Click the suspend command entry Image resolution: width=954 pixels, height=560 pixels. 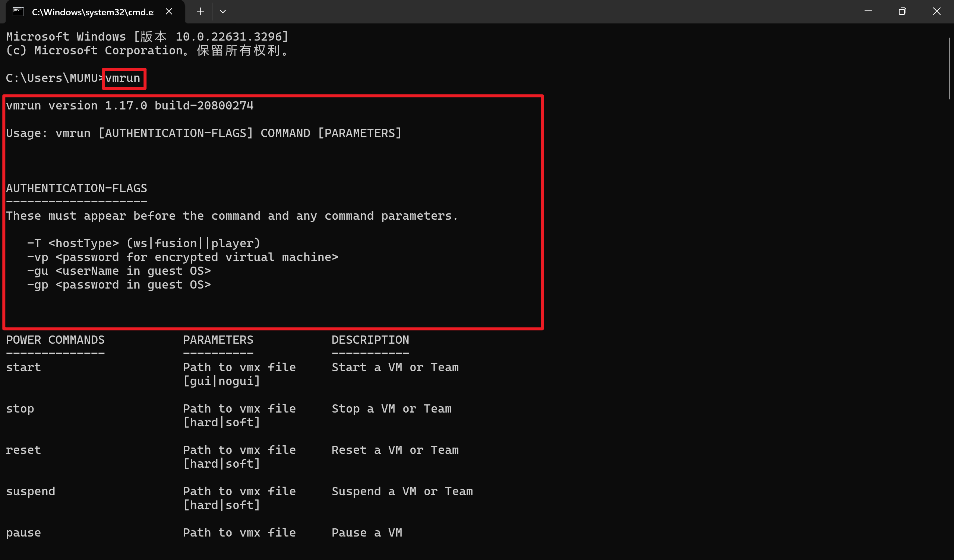pos(31,491)
